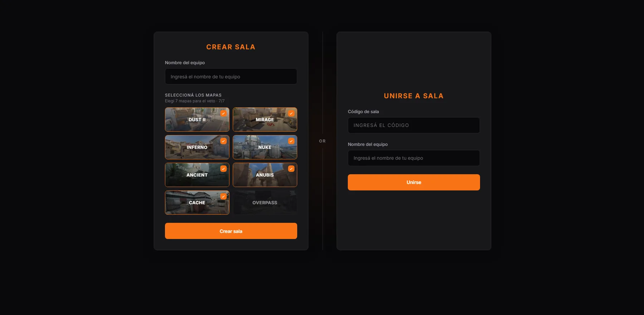
Task: Uncheck the Dust II map checkmark
Action: [x=223, y=113]
